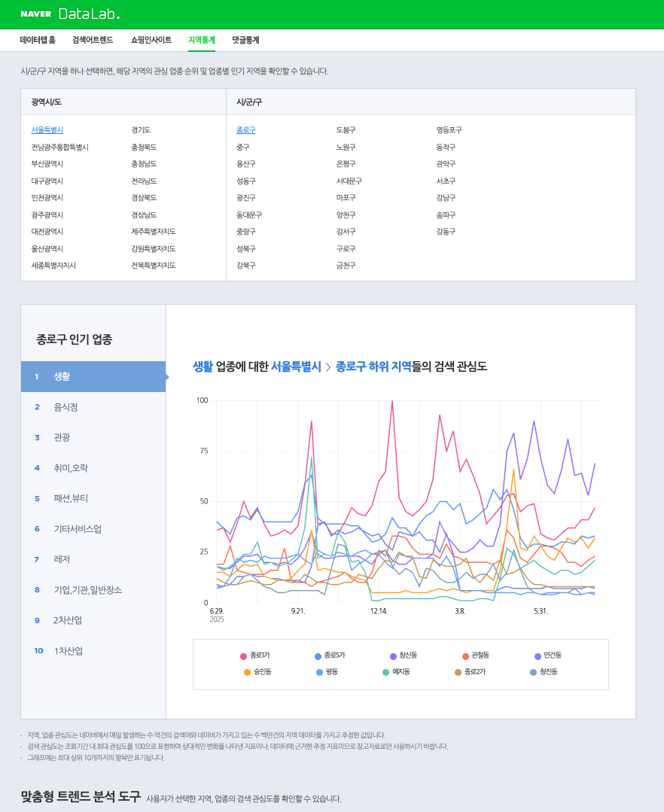Screen dimensions: 664x812
Task: Select 서울특별시 in province list
Action: tap(47, 130)
